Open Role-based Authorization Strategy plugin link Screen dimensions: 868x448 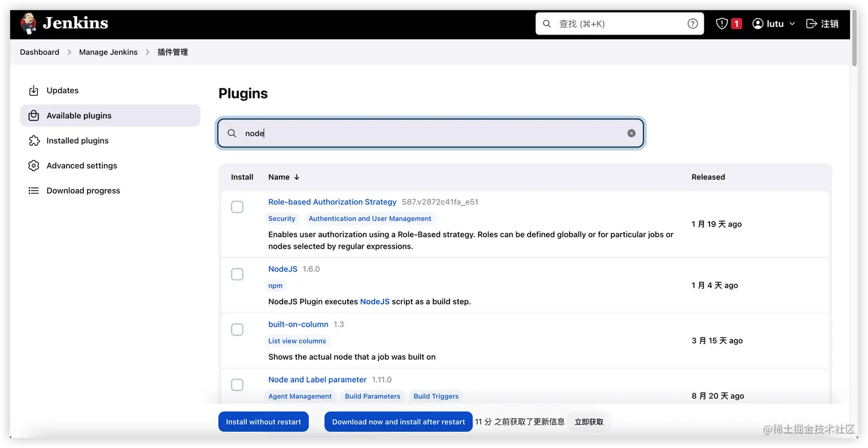click(332, 202)
